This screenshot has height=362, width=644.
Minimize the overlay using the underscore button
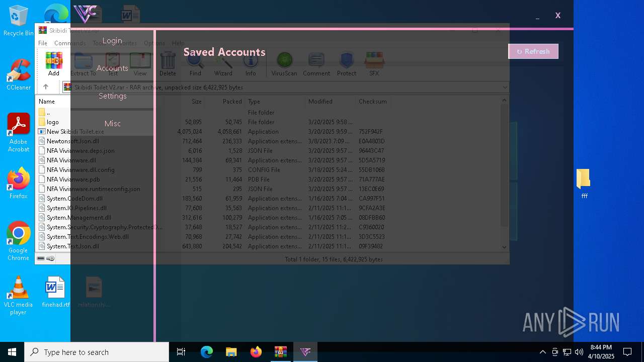pyautogui.click(x=537, y=16)
